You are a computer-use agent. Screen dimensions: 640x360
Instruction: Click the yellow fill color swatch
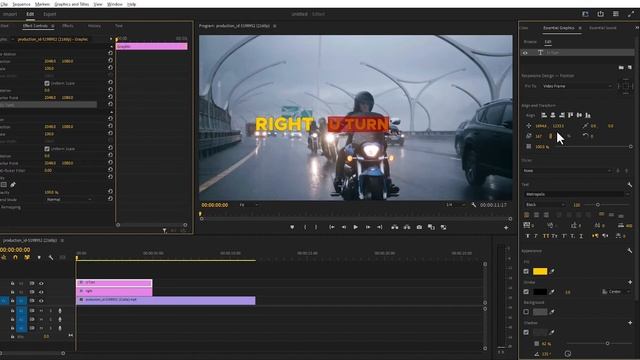[x=540, y=271]
